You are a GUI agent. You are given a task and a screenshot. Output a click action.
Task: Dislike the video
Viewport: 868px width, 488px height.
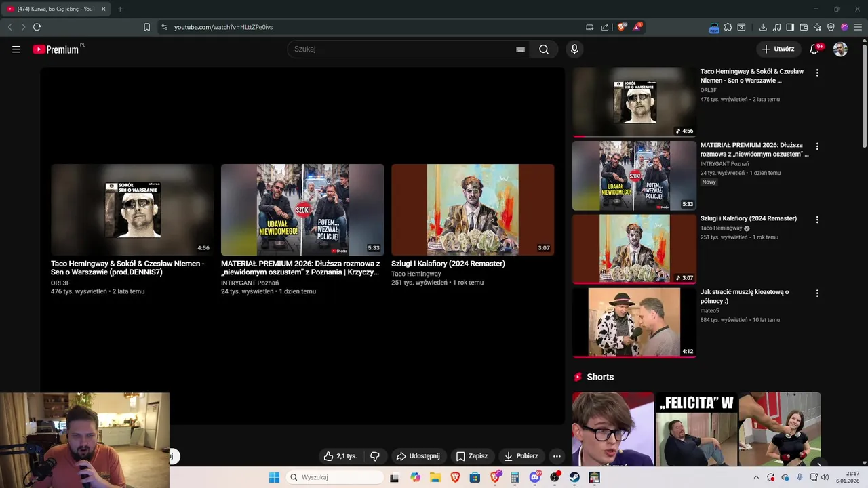click(x=375, y=456)
